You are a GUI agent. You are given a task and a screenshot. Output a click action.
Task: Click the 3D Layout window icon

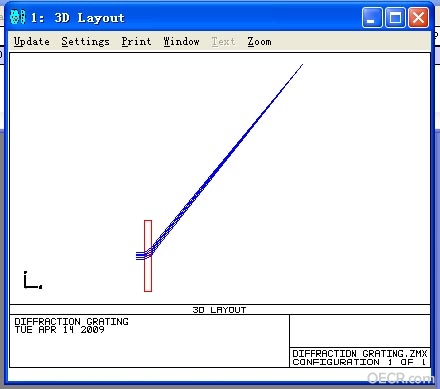(x=17, y=17)
